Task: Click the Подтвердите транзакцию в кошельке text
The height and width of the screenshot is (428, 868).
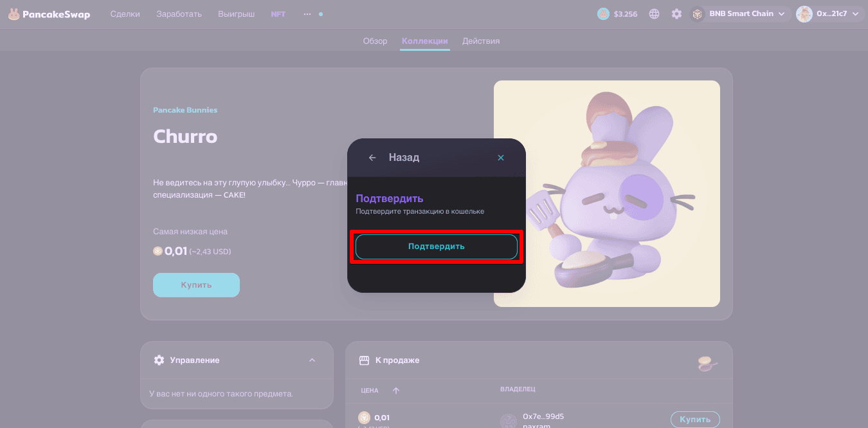Action: pos(420,211)
